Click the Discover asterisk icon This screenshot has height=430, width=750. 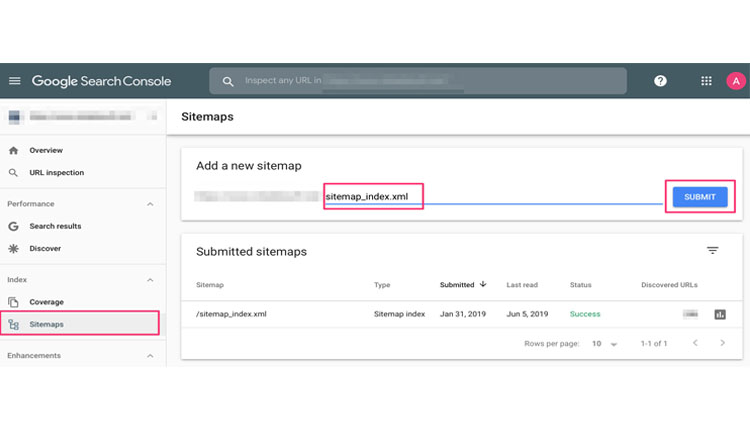coord(13,248)
